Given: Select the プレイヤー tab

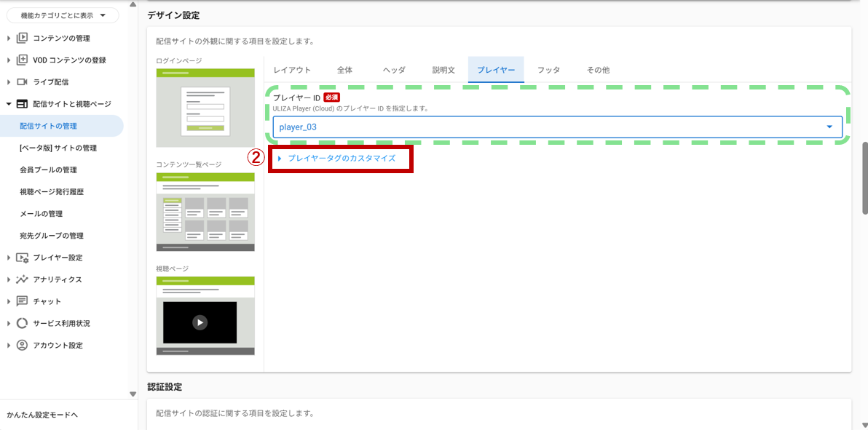Looking at the screenshot, I should click(x=496, y=70).
